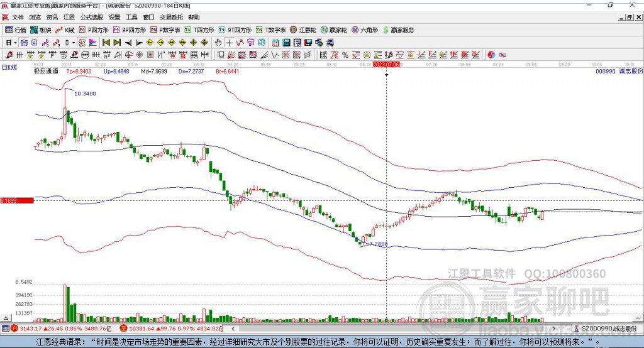Click the 沪 index 3143.17 status entry
This screenshot has height=348, width=644.
pos(61,329)
